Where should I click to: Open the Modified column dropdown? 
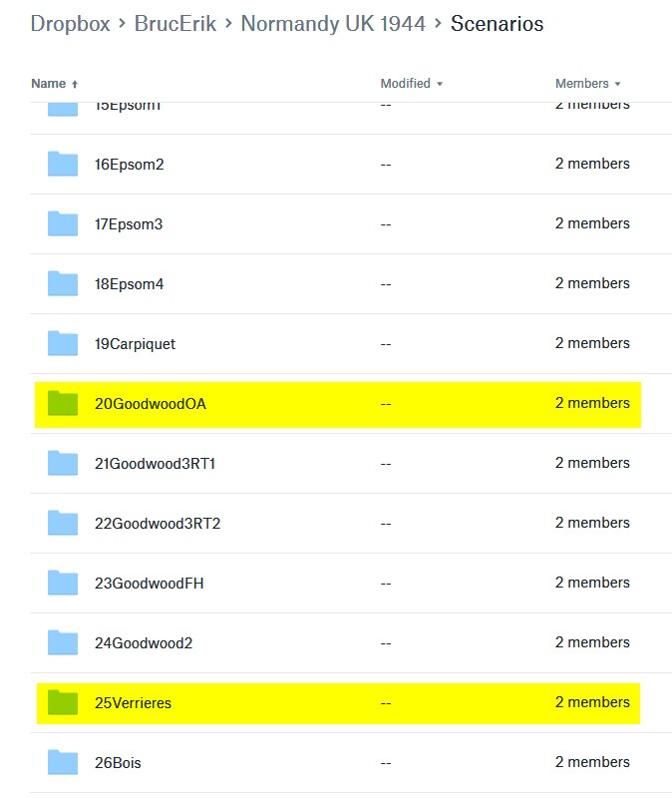(x=412, y=84)
